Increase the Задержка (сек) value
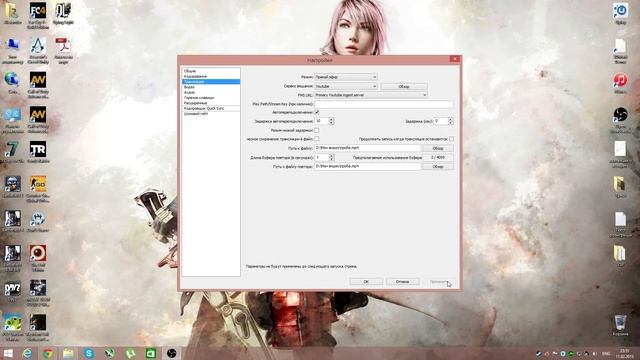Image resolution: width=640 pixels, height=360 pixels. 451,119
